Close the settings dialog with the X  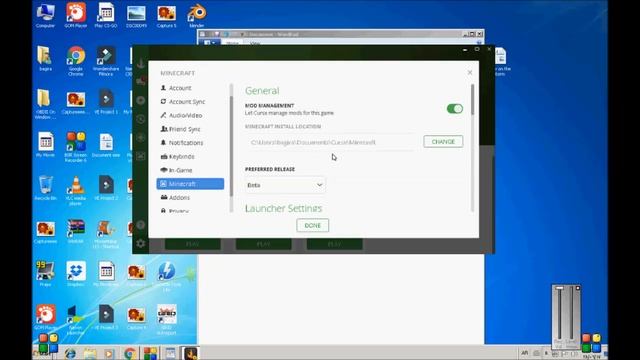coord(470,72)
